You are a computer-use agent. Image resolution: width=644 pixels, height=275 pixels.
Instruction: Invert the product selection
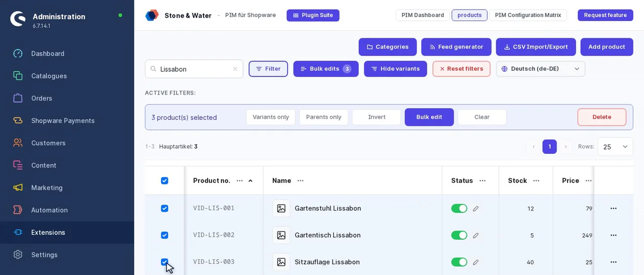coord(377,117)
